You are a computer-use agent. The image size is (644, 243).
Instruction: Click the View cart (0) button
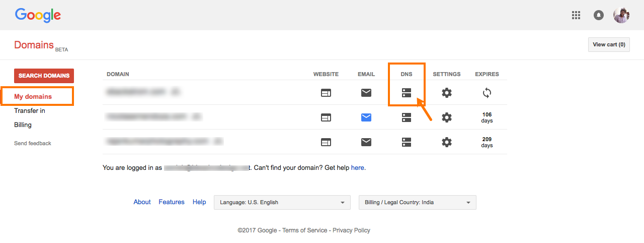[x=609, y=44]
